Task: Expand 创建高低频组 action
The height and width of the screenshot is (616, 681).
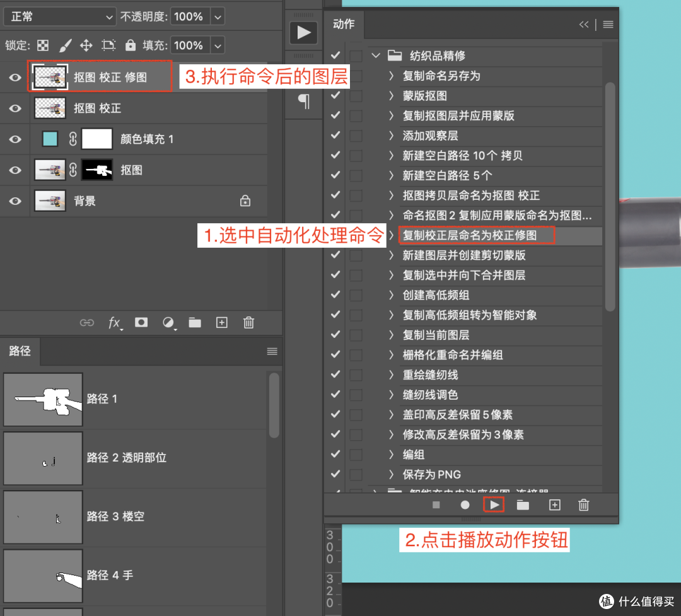Action: (x=392, y=295)
